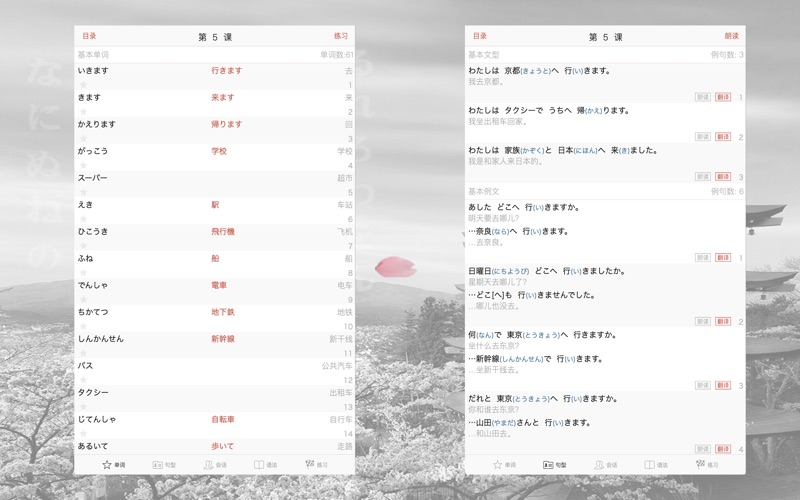Viewport: 800px width, 500px height.
Task: Open 单词 tab in right panel
Action: (504, 465)
